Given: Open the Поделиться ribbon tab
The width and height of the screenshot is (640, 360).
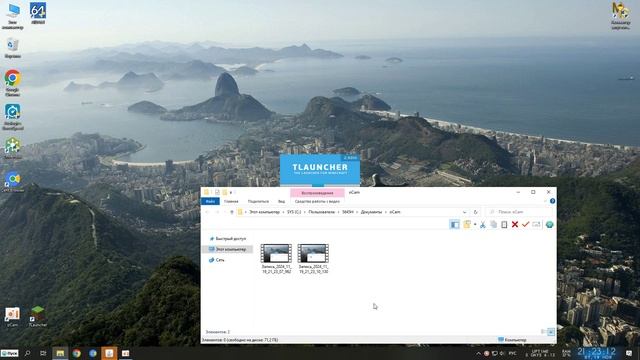Looking at the screenshot, I should (x=258, y=201).
